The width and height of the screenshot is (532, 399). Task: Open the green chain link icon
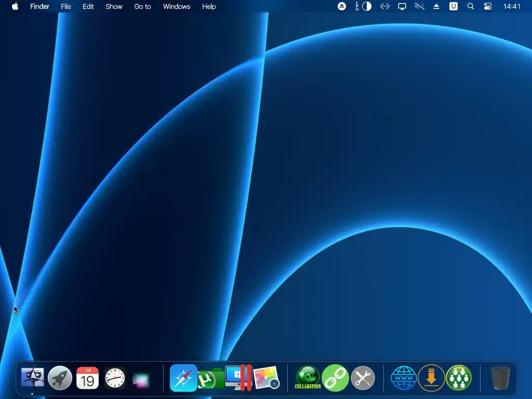pyautogui.click(x=335, y=378)
